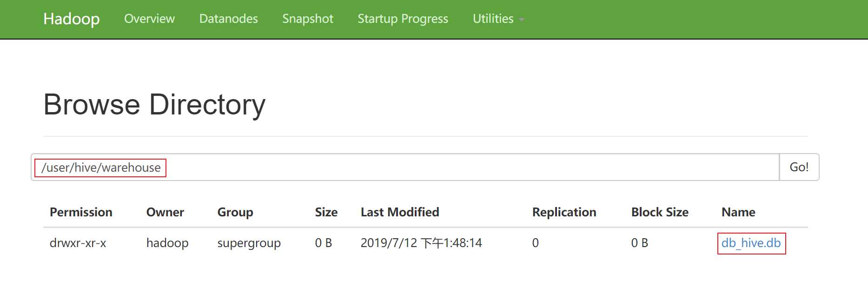Viewport: 868px width, 288px height.
Task: Click the Size column header
Action: coord(326,212)
